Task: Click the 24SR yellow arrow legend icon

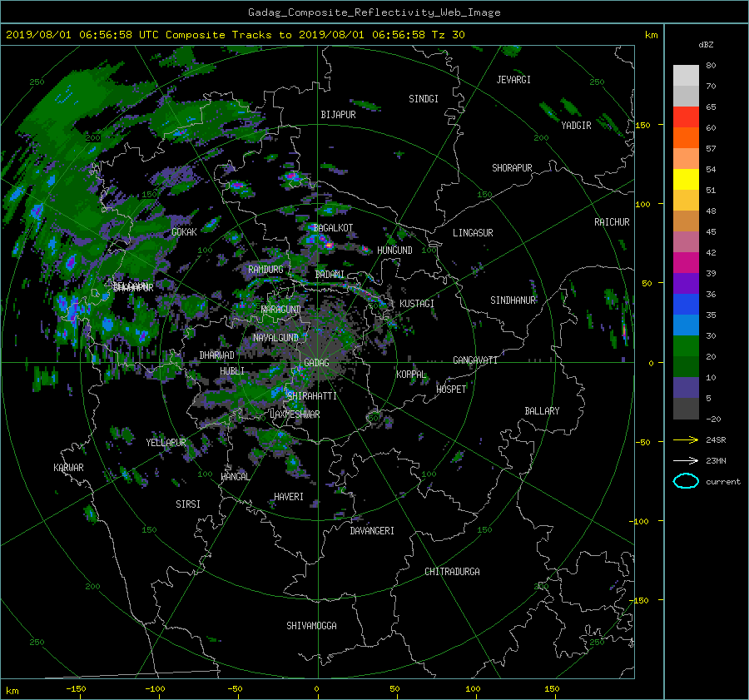Action: pos(686,439)
